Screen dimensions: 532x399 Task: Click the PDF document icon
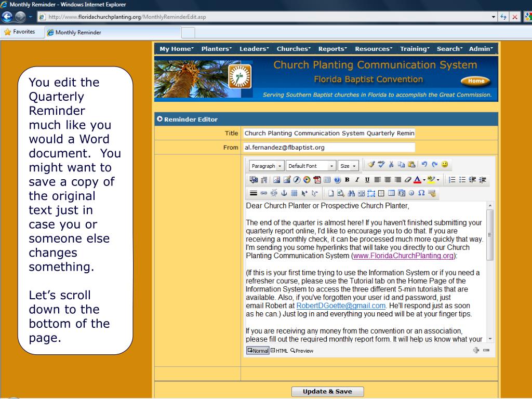tap(317, 180)
